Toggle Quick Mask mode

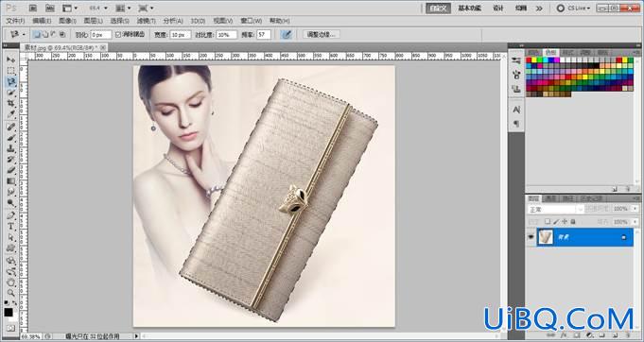[11, 328]
